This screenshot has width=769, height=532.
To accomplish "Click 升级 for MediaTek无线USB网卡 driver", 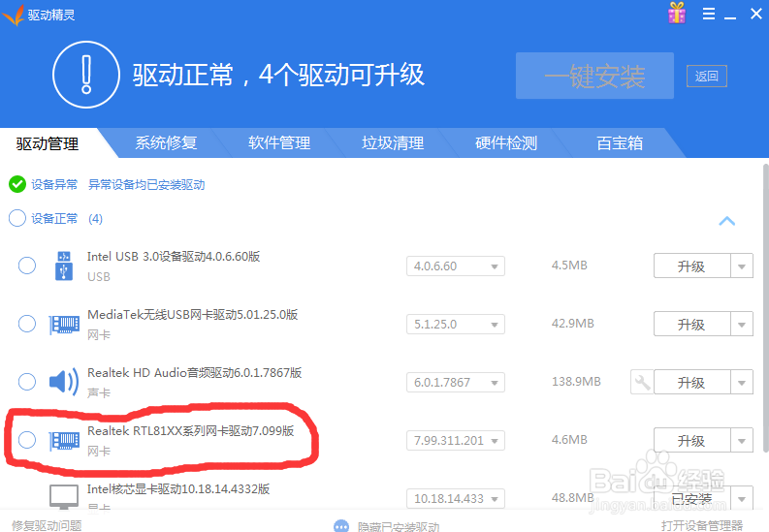I will point(692,324).
